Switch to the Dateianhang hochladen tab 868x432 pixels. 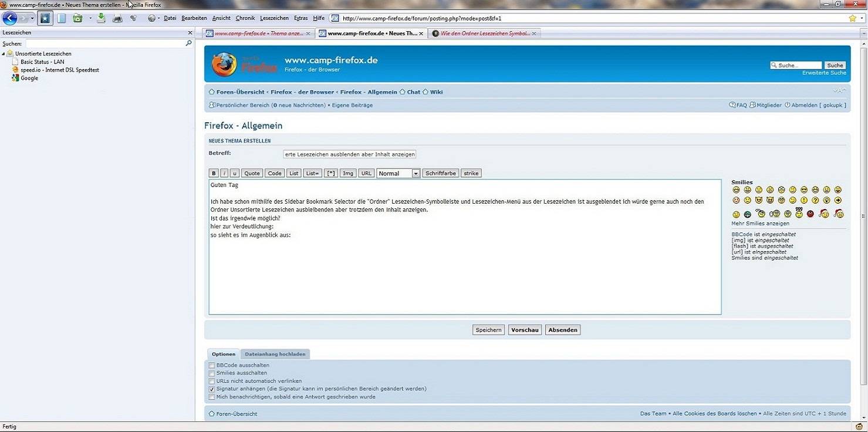[x=275, y=354]
